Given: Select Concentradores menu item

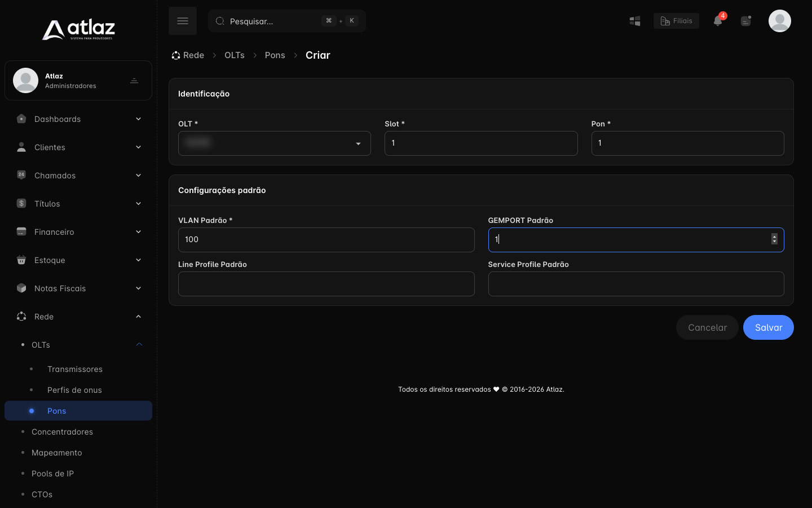Looking at the screenshot, I should 62,432.
